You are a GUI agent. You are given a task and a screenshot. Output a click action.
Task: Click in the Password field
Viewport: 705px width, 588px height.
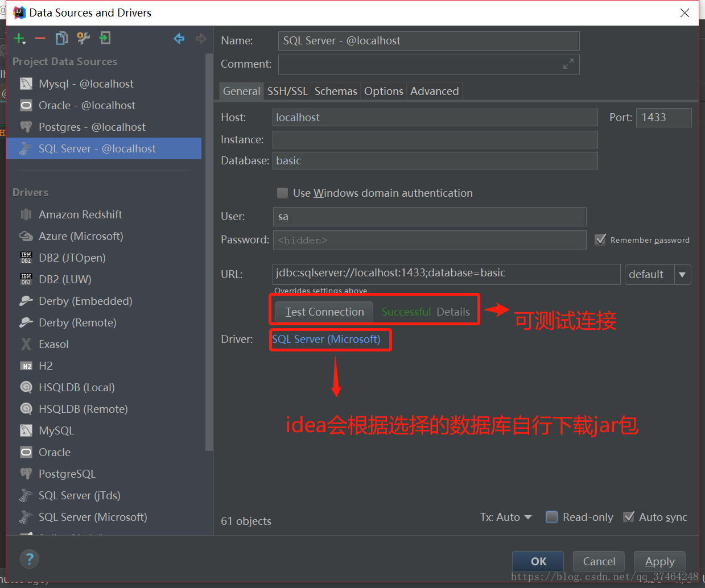(430, 240)
